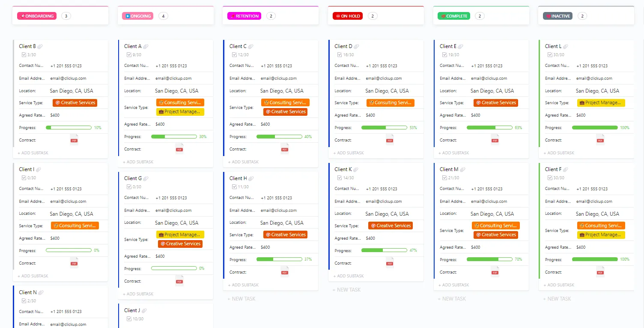Image resolution: width=644 pixels, height=328 pixels.
Task: Click the attachment paperclip beside Client A
Action: (x=146, y=46)
